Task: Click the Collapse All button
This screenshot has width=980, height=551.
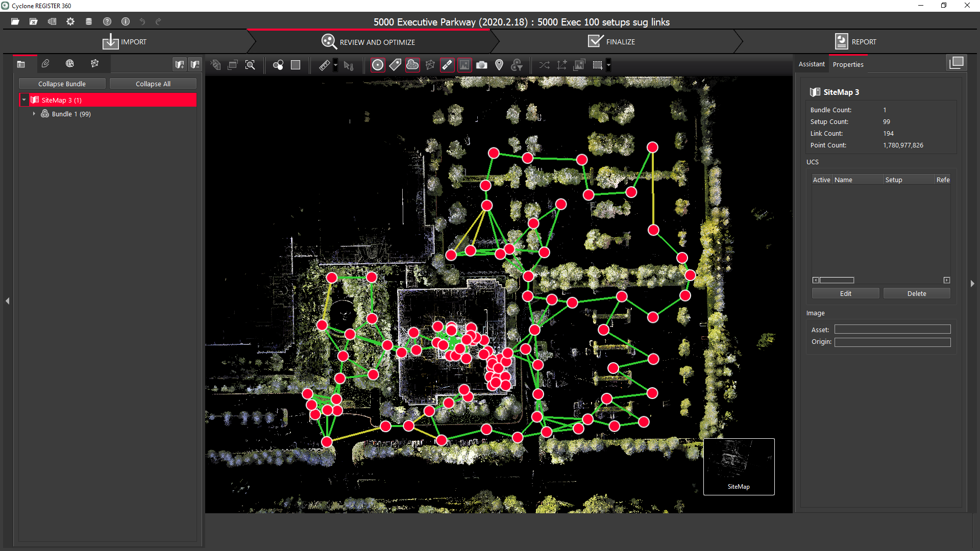Action: pyautogui.click(x=153, y=84)
